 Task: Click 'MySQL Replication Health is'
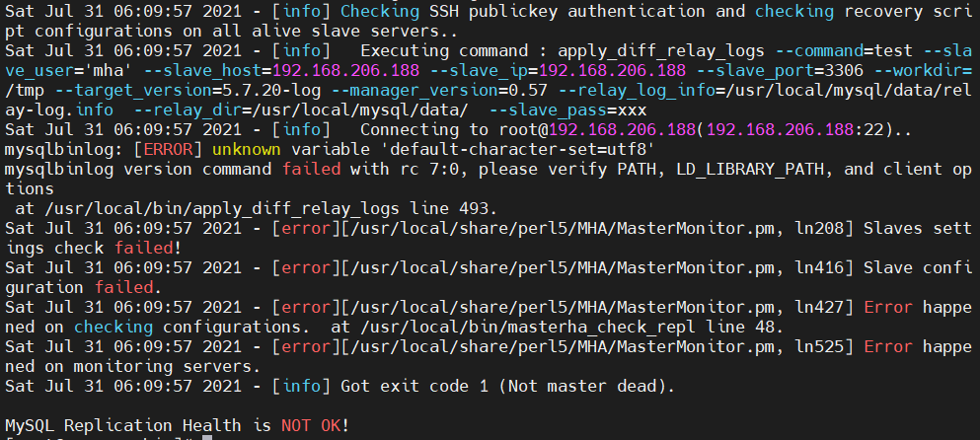click(138, 425)
